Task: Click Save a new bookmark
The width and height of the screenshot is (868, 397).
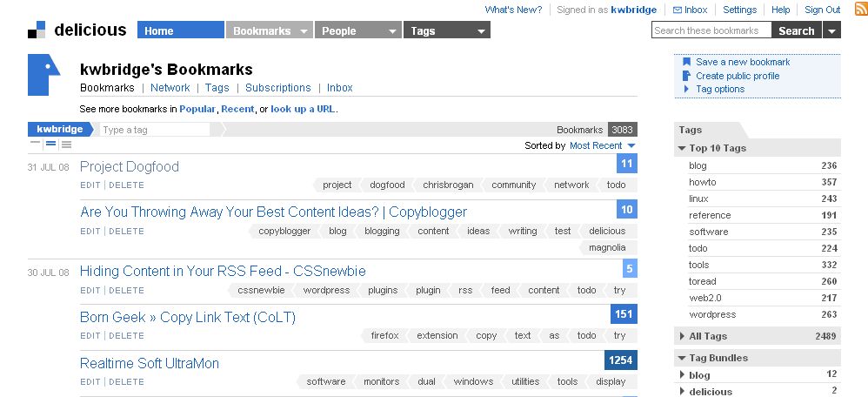Action: 743,62
